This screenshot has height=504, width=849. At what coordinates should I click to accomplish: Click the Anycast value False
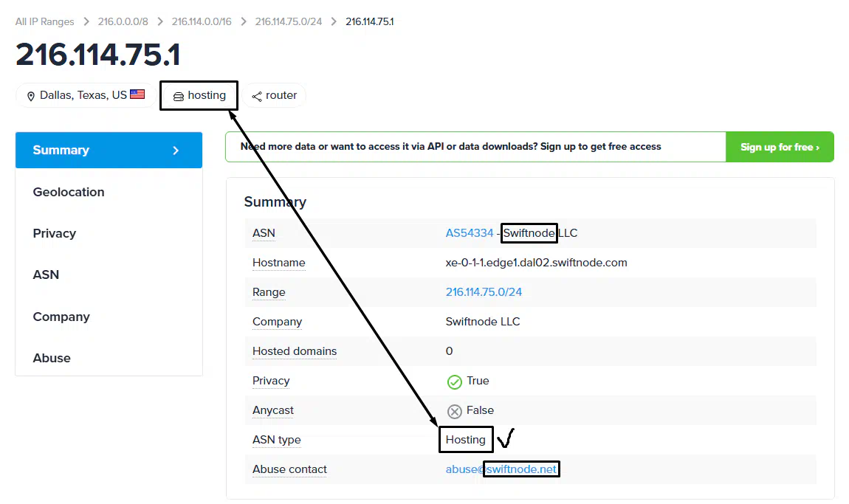481,410
